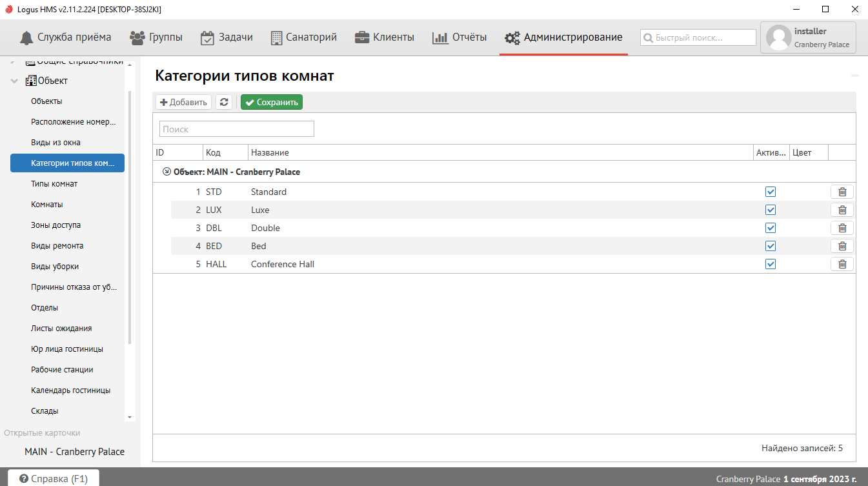The height and width of the screenshot is (486, 868).
Task: Open the Служба приёма menu
Action: point(65,37)
